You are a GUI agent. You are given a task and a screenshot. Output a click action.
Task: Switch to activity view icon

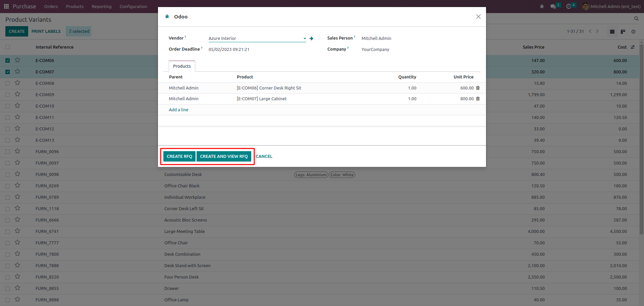coord(633,32)
